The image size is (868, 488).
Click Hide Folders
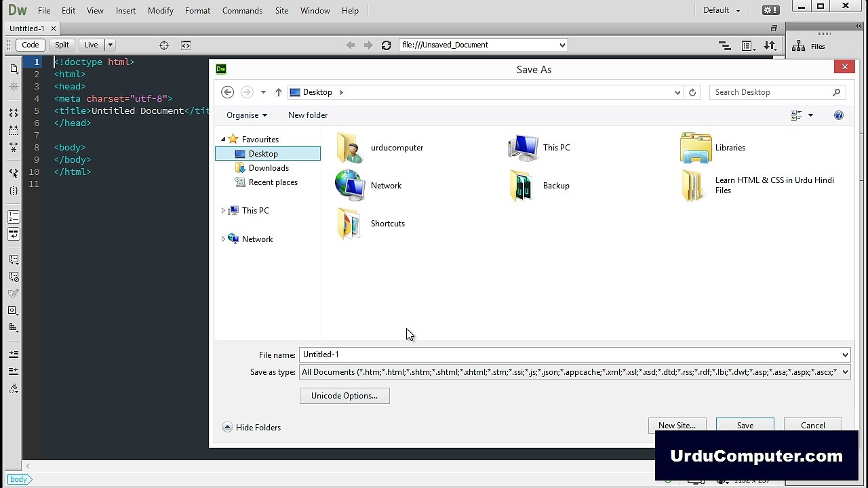point(252,428)
